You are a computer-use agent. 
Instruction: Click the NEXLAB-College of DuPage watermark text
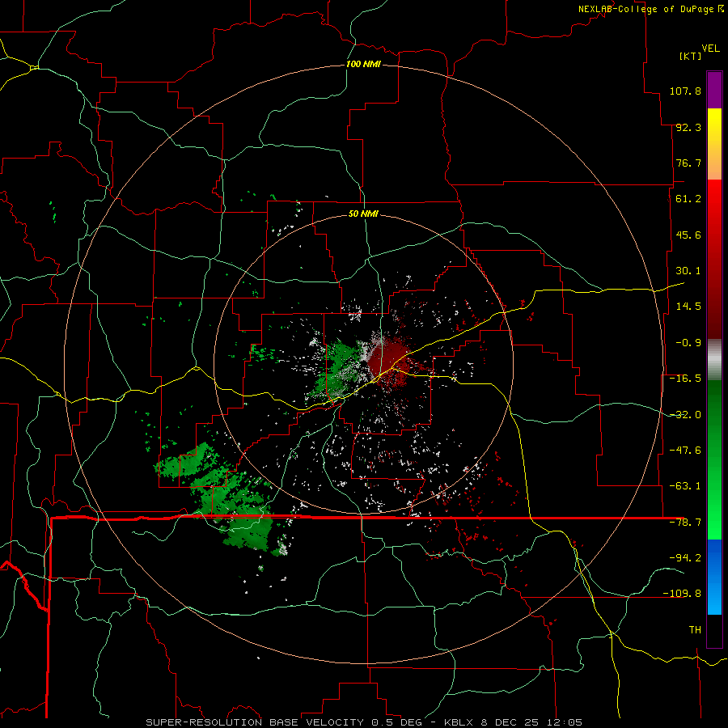(x=650, y=9)
